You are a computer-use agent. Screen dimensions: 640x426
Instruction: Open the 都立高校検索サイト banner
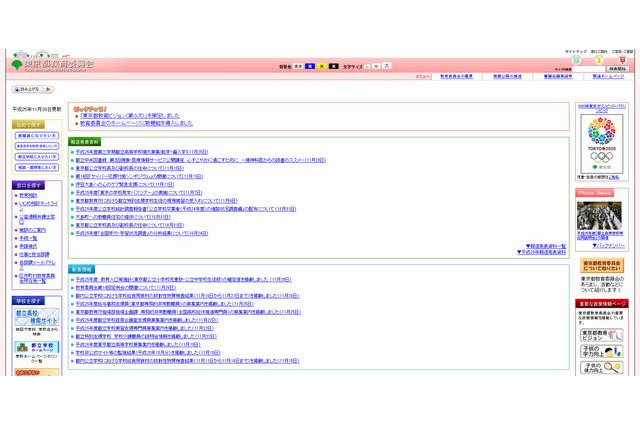click(x=35, y=319)
